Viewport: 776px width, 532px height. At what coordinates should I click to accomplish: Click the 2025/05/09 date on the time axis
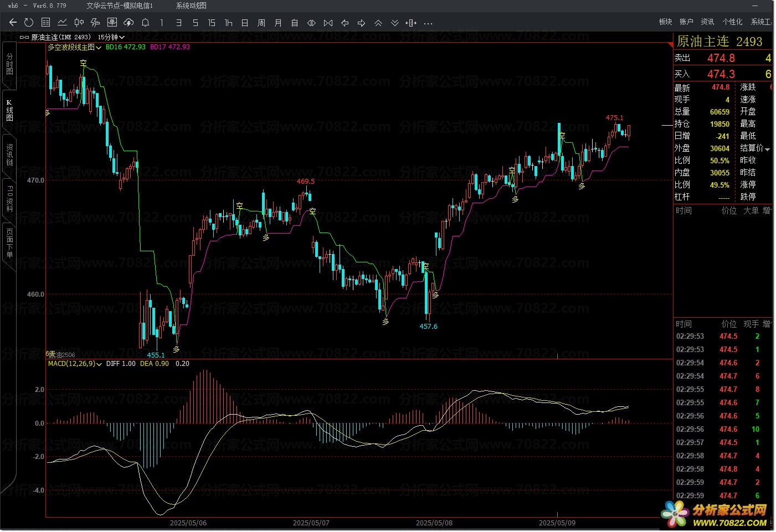(557, 523)
